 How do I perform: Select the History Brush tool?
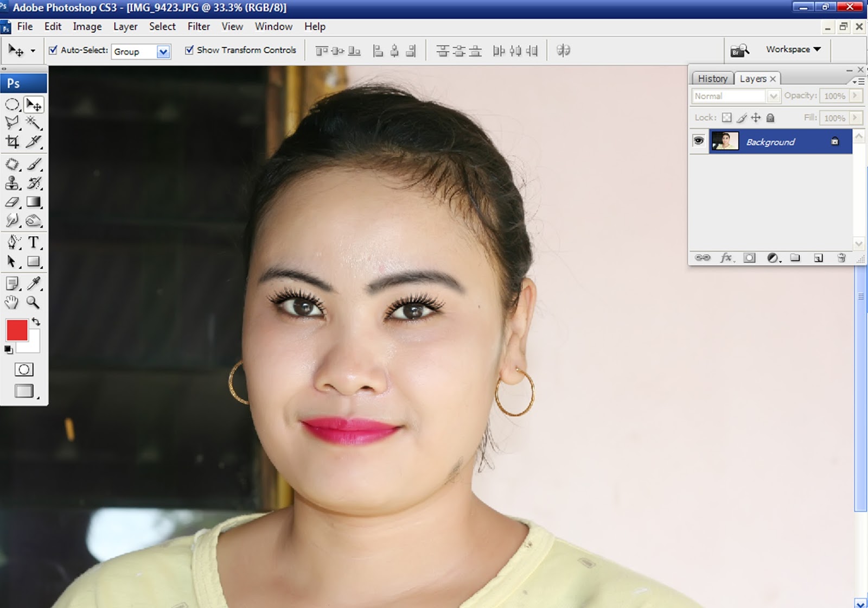(34, 183)
